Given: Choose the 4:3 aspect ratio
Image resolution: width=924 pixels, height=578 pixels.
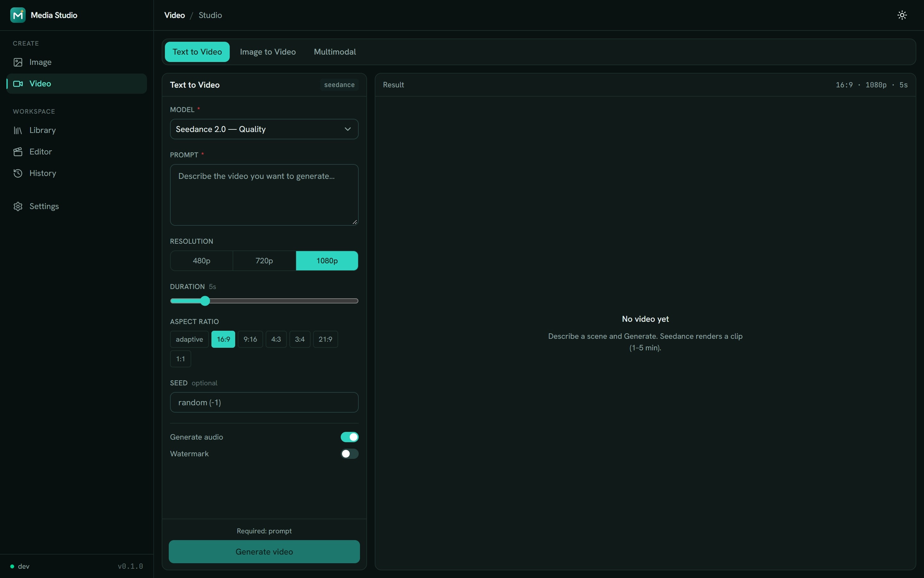Looking at the screenshot, I should click(276, 339).
